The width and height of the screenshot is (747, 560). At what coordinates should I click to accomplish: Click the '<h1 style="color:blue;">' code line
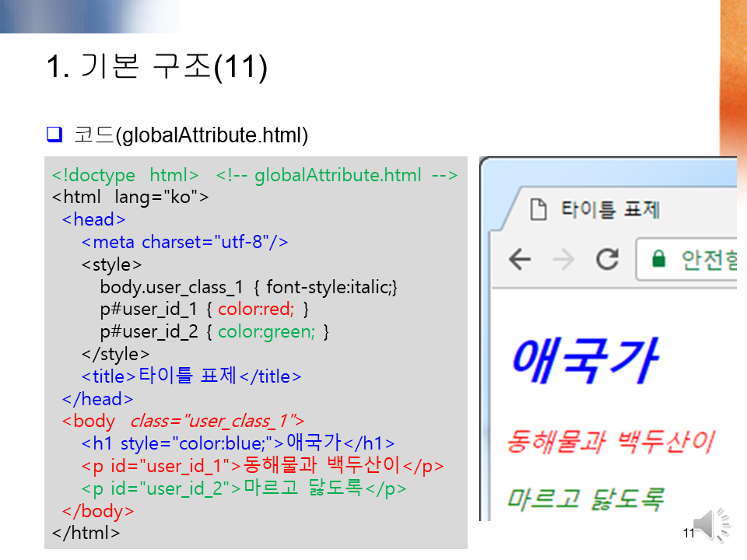pos(238,443)
